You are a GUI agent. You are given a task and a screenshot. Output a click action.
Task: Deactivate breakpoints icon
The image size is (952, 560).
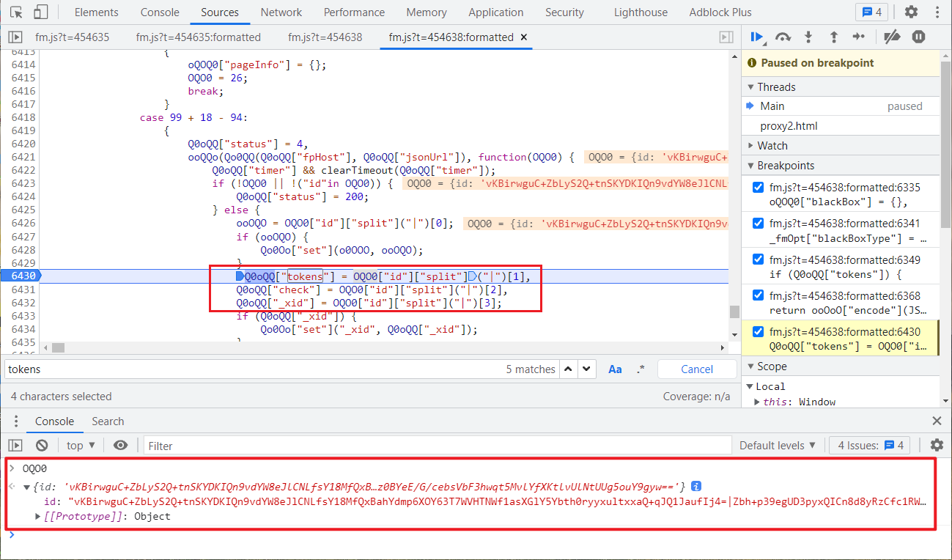(x=891, y=37)
